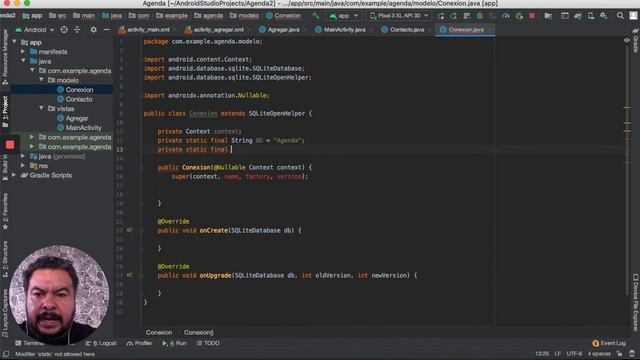640x360 pixels.
Task: Click UTF-8 encoding in status bar
Action: click(574, 354)
